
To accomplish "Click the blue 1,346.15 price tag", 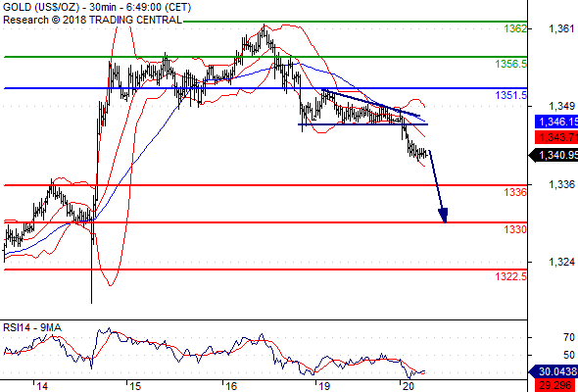I will click(556, 122).
